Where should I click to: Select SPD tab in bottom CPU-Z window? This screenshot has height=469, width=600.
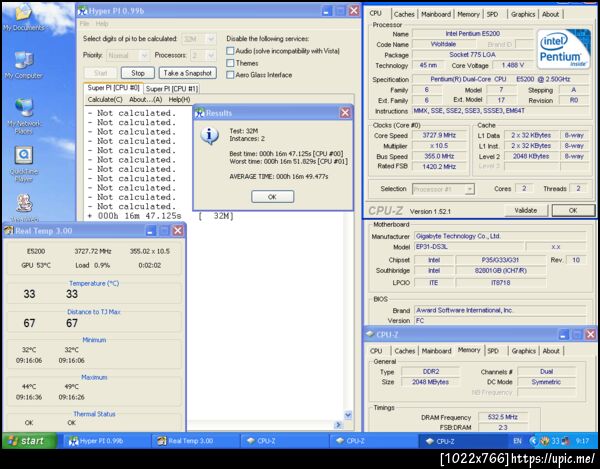pyautogui.click(x=493, y=351)
